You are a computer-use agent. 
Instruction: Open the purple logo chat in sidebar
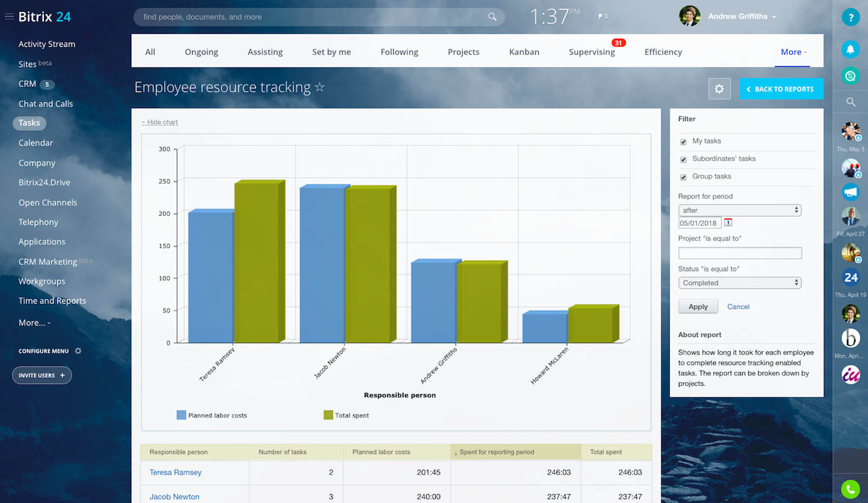point(850,374)
